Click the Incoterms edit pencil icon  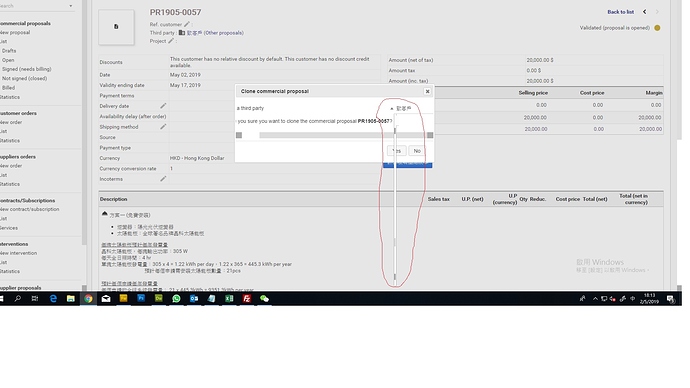pyautogui.click(x=163, y=179)
